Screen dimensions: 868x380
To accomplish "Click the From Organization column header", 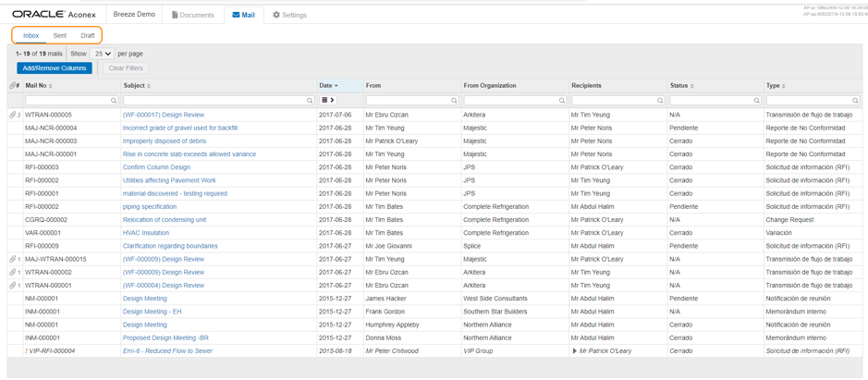I will (x=490, y=86).
